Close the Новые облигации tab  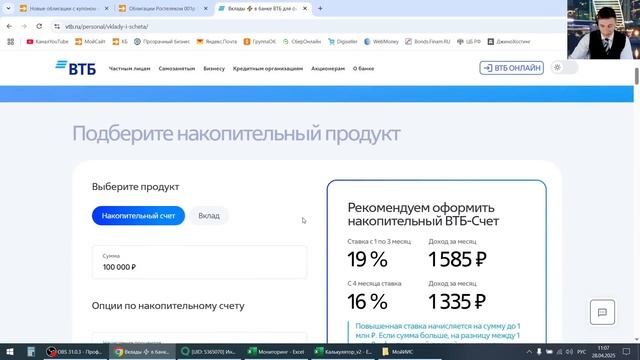click(107, 8)
